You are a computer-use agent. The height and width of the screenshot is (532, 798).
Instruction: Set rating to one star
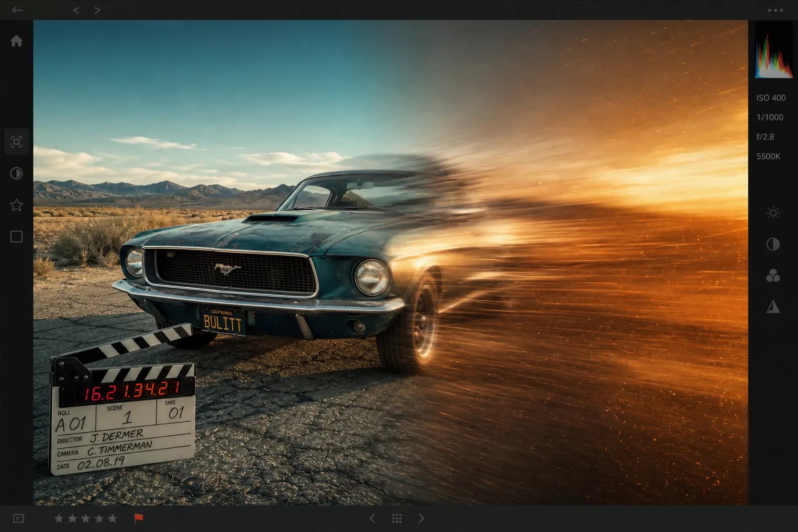point(59,518)
